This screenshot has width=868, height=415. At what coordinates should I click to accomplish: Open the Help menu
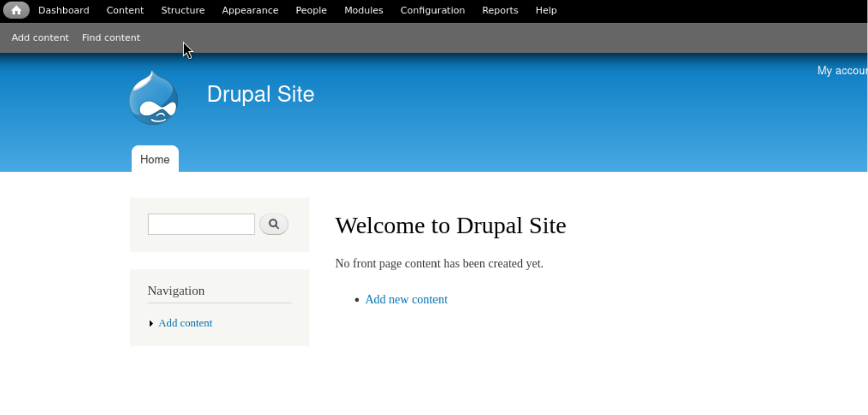tap(546, 10)
